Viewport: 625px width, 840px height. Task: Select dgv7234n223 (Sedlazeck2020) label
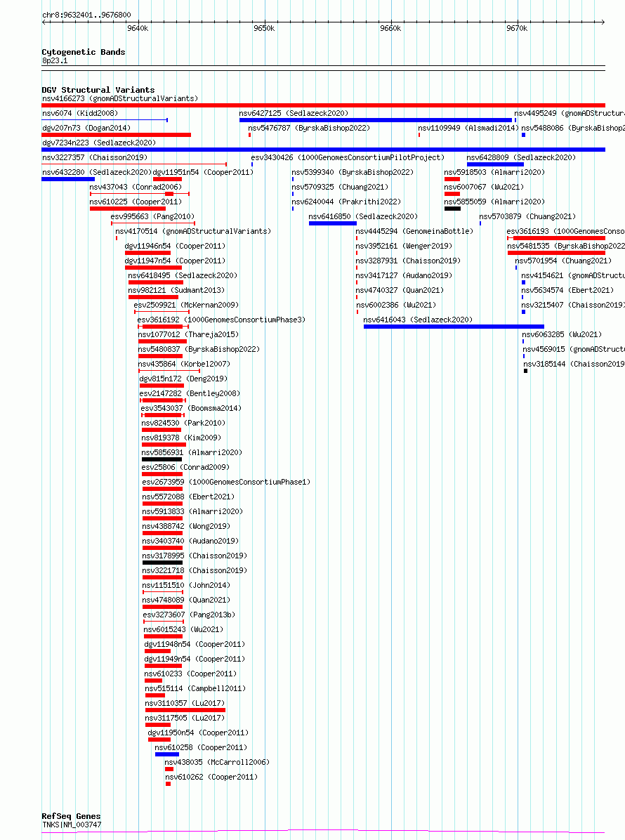tap(99, 143)
